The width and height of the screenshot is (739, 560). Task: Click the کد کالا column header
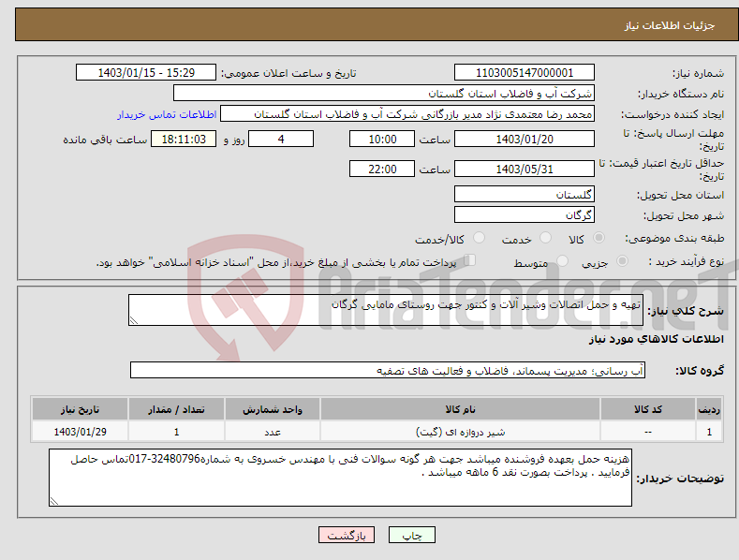(648, 409)
